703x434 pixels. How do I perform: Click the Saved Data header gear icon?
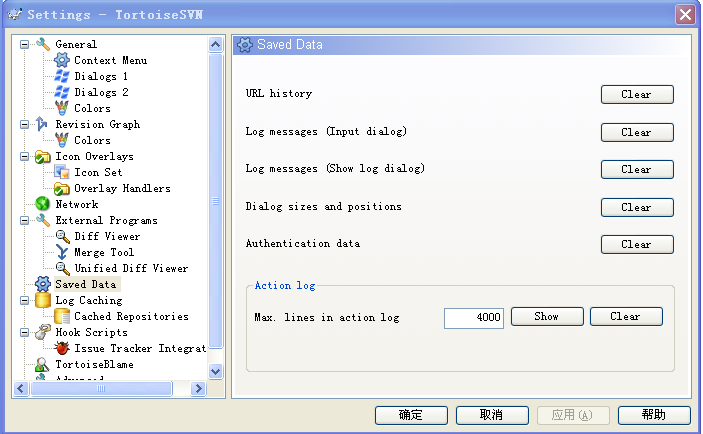pos(245,45)
